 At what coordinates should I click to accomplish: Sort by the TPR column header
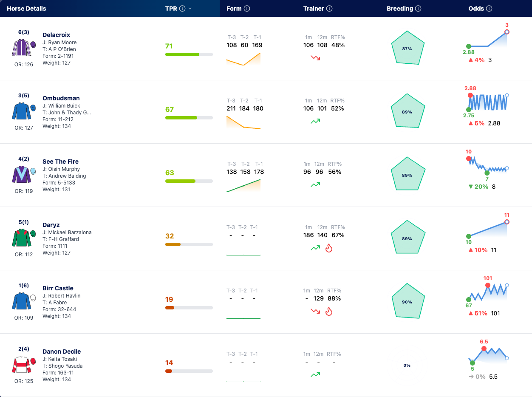(x=172, y=9)
